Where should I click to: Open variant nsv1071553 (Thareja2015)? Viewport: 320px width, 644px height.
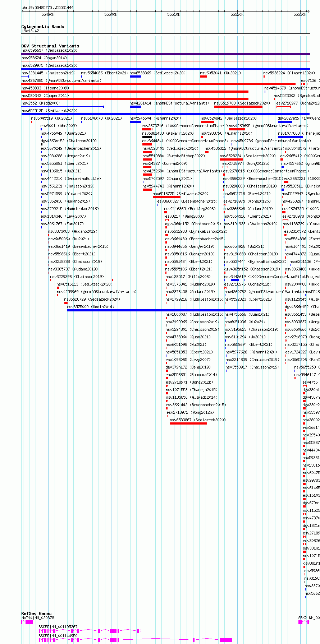pos(191,390)
